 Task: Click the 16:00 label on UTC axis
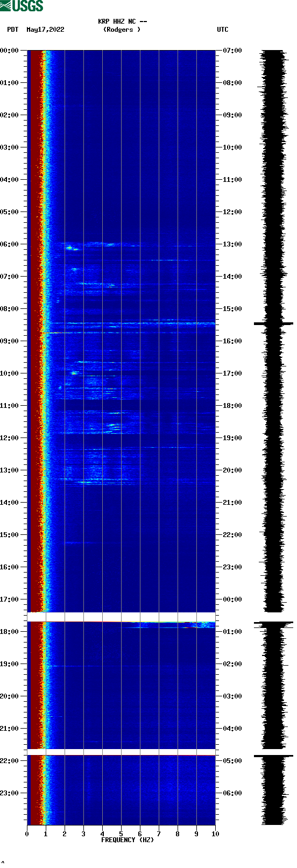tap(232, 341)
